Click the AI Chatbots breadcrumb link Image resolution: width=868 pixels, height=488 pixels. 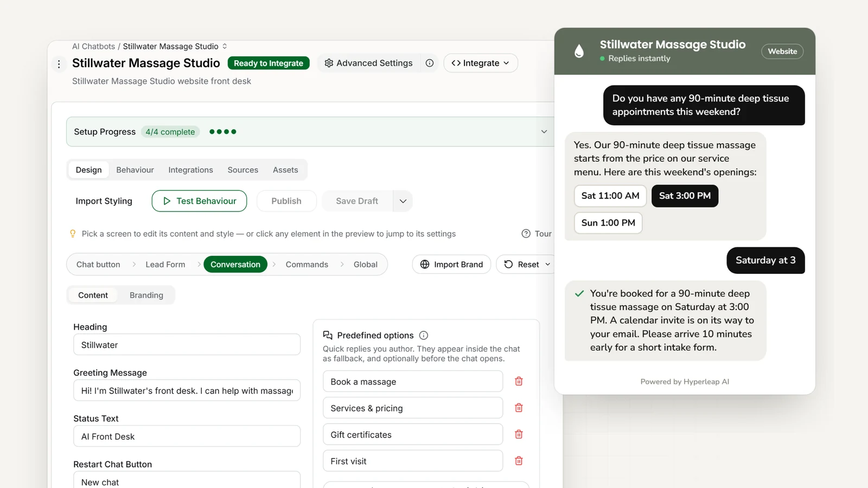coord(93,46)
